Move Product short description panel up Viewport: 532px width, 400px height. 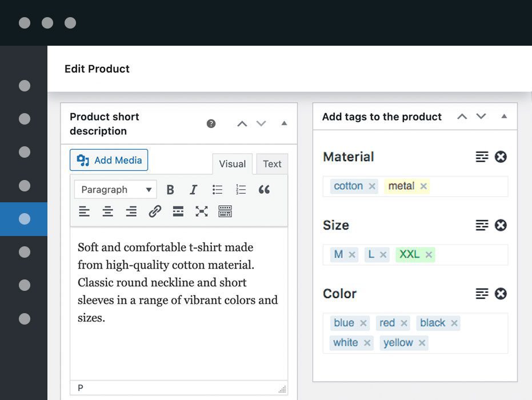[242, 123]
